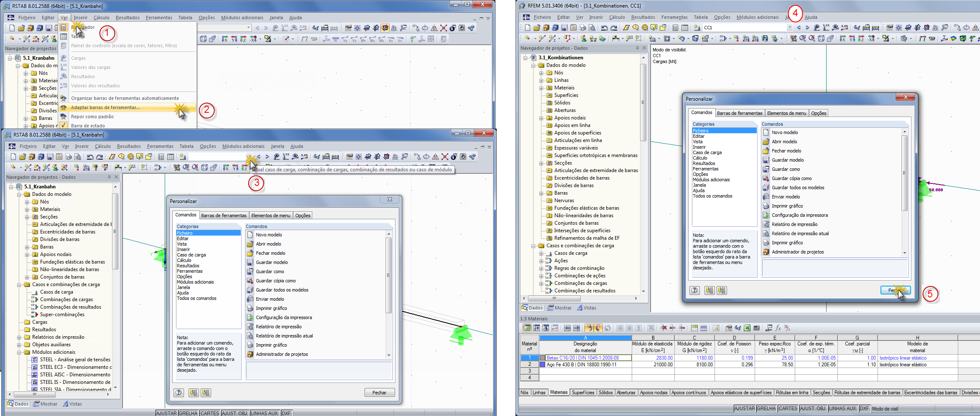
Task: Click the Undo icon in RFEM toolbar
Action: point(604,28)
